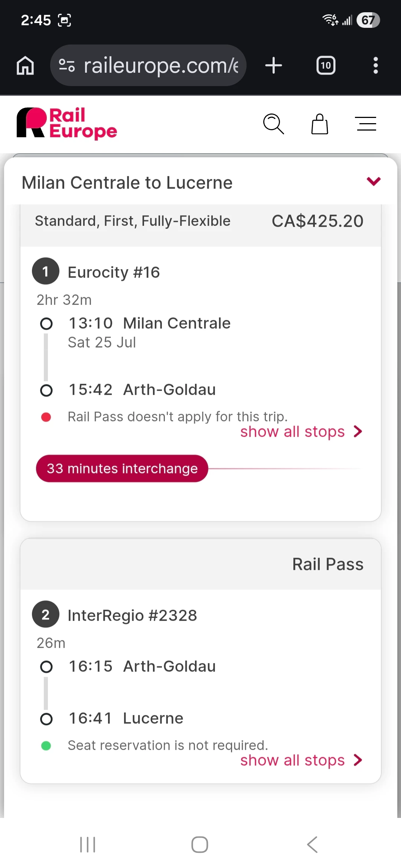Click the Rail Europe logo
The image size is (401, 868).
click(x=67, y=123)
